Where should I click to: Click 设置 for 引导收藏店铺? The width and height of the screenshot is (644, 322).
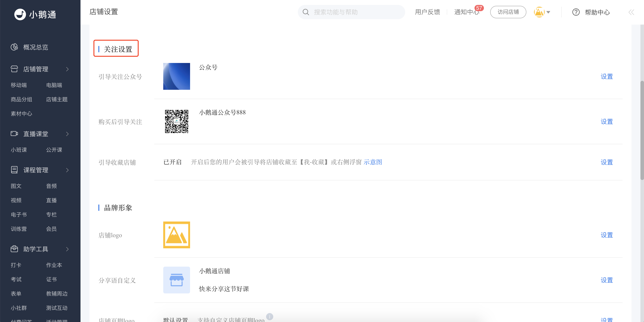(607, 162)
